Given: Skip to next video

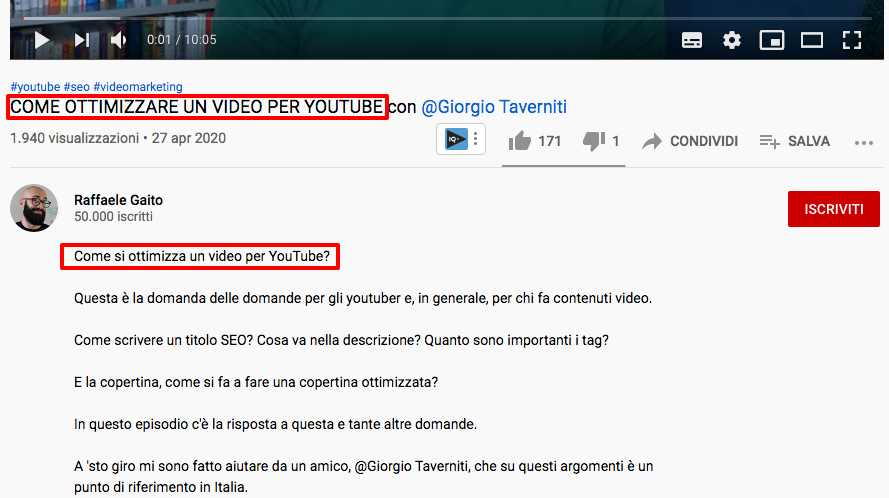Looking at the screenshot, I should point(82,40).
